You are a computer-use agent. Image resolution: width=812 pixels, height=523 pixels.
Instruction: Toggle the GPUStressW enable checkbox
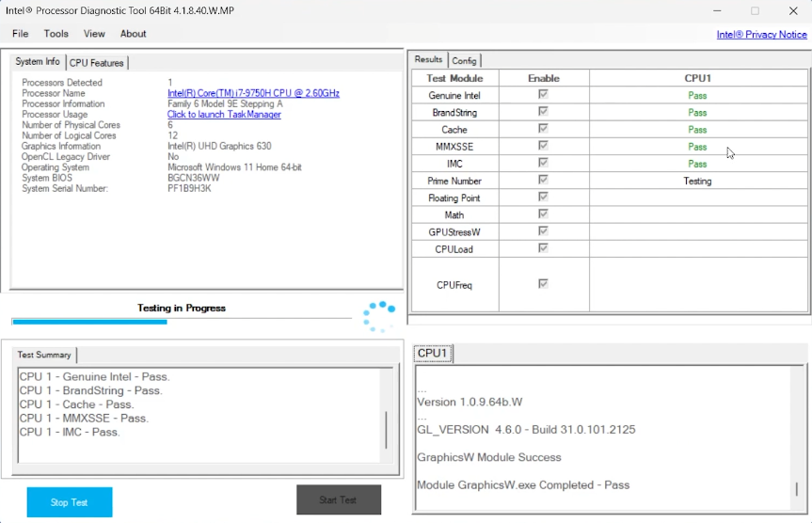tap(544, 231)
